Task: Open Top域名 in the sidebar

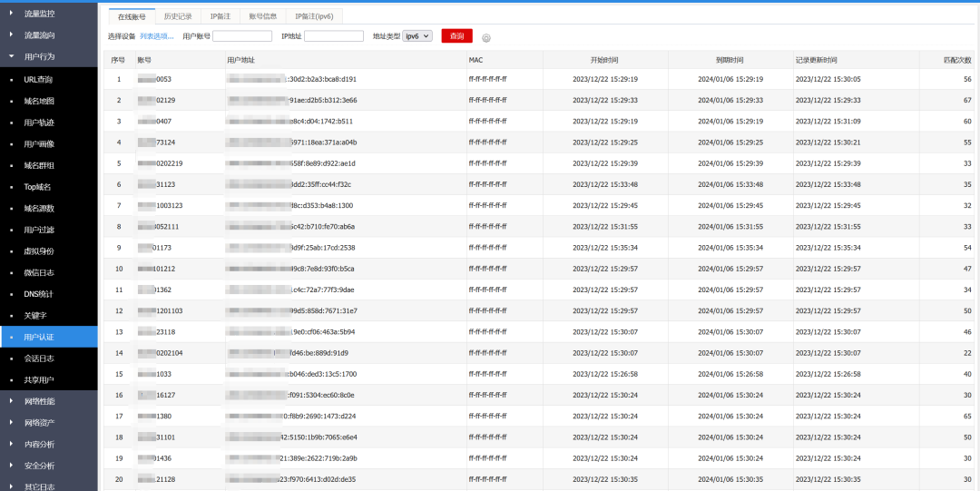Action: pos(49,187)
